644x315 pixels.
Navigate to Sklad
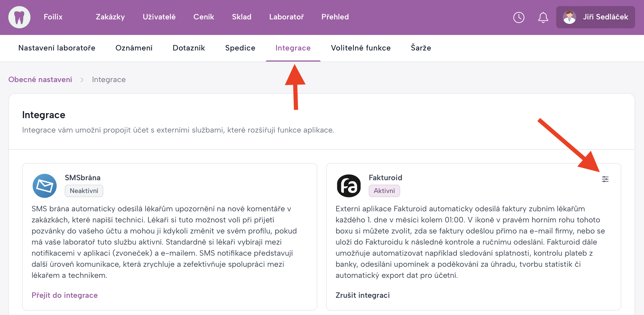[241, 17]
